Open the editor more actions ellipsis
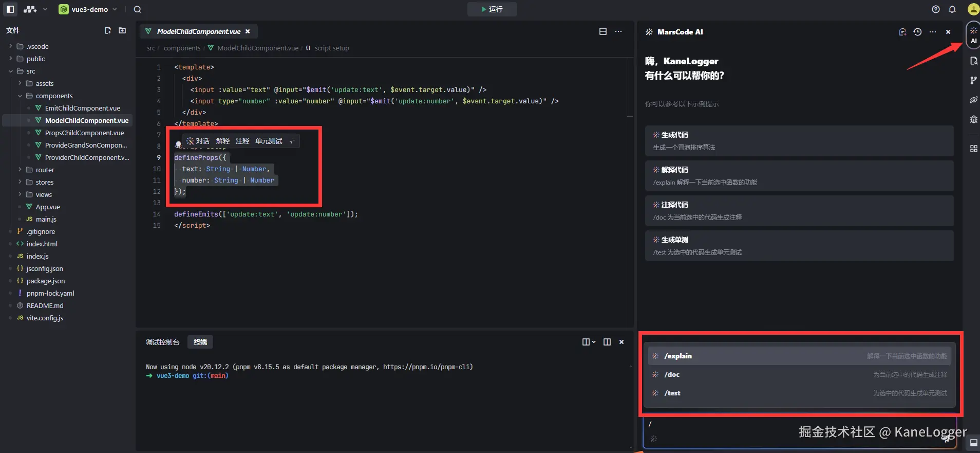Viewport: 980px width, 453px height. 618,31
